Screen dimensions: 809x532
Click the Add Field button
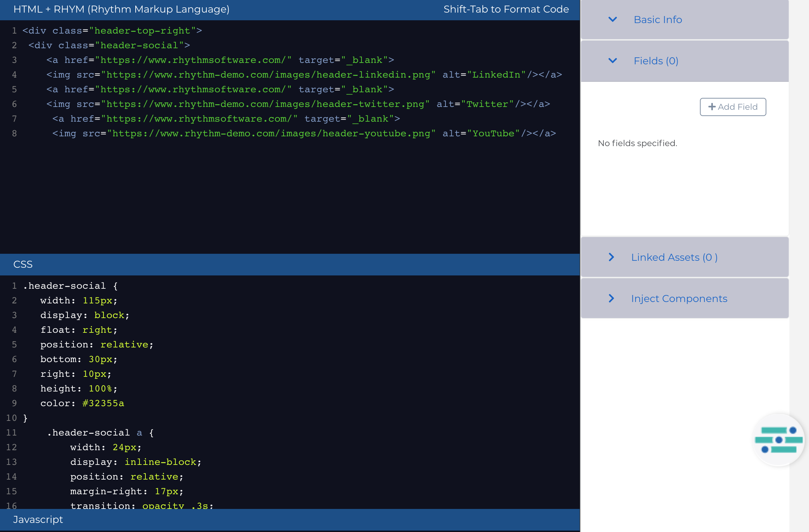733,107
